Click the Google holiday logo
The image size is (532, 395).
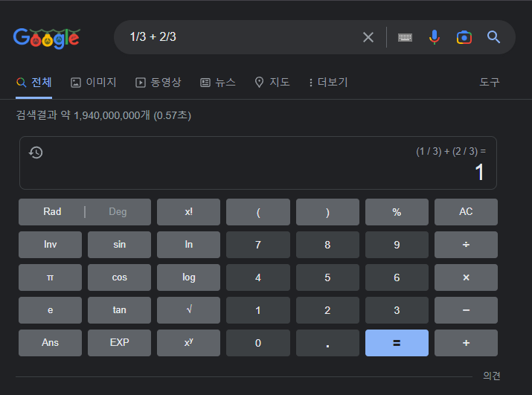point(46,38)
